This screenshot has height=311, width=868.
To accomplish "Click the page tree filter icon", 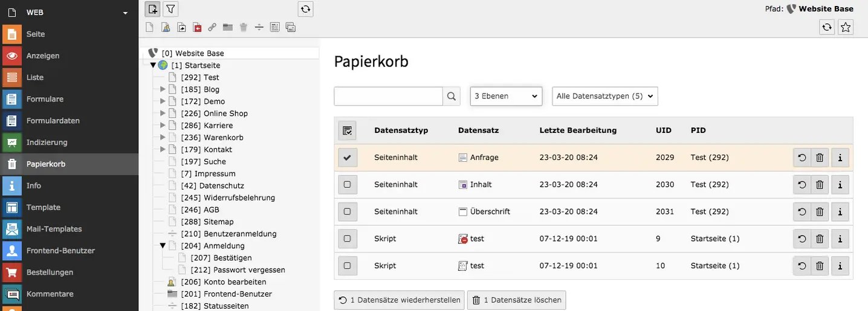I will tap(171, 9).
